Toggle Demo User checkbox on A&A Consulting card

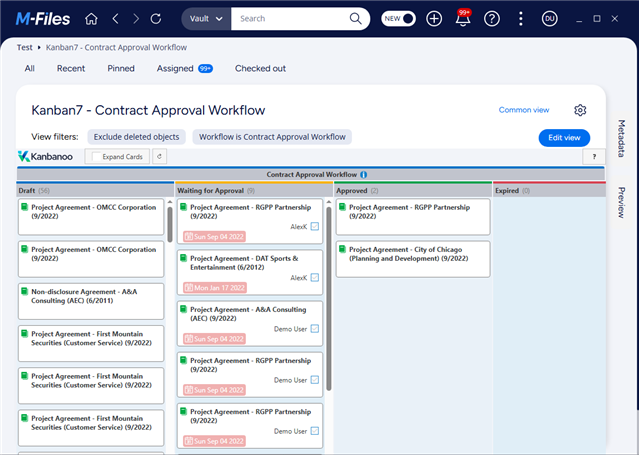(x=315, y=329)
